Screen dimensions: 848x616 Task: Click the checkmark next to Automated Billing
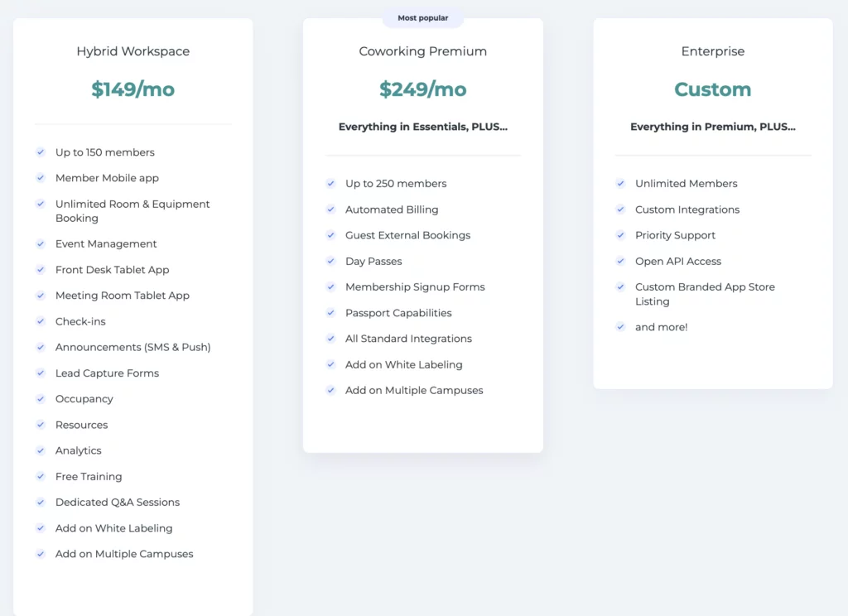click(330, 209)
